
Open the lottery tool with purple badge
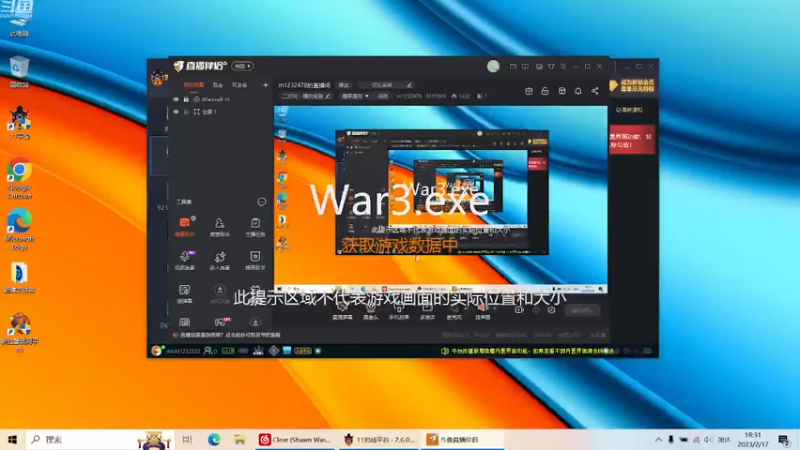pos(185,260)
